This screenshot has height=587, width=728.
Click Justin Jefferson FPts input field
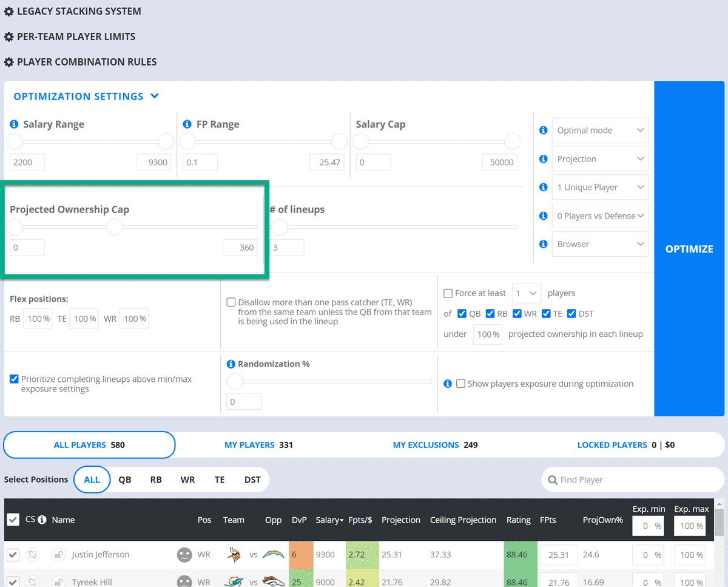pos(559,555)
